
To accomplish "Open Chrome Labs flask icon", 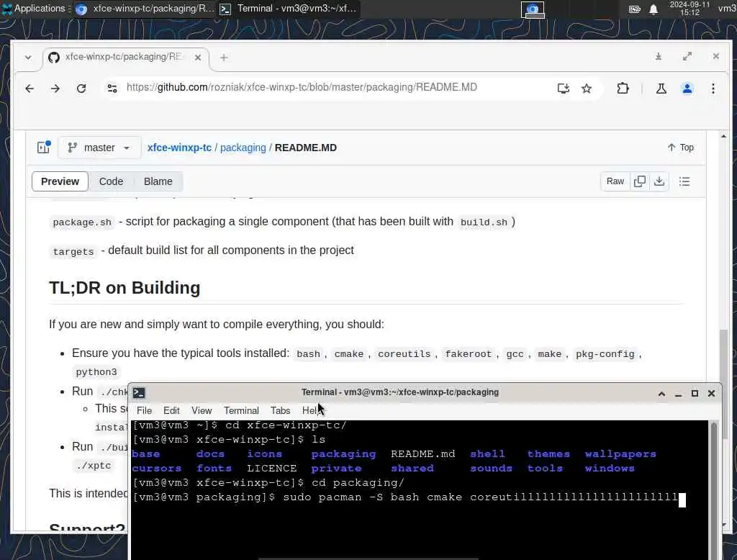I will (661, 89).
